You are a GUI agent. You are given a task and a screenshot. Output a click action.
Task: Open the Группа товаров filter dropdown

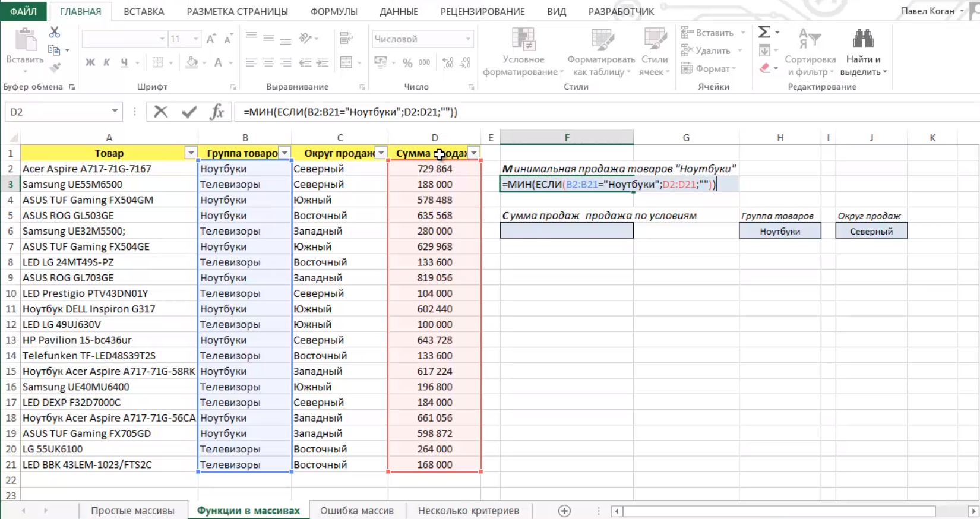[285, 153]
